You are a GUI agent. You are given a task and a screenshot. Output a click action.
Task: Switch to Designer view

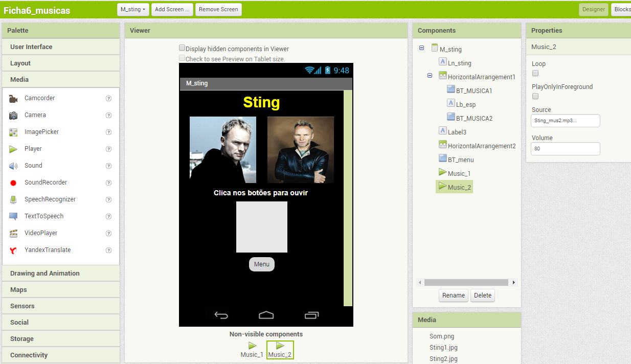[594, 9]
